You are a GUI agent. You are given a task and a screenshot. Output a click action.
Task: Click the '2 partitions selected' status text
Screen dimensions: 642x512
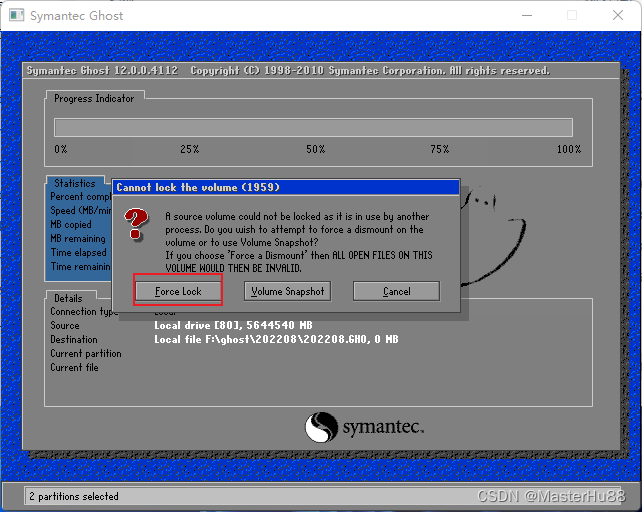coord(74,496)
